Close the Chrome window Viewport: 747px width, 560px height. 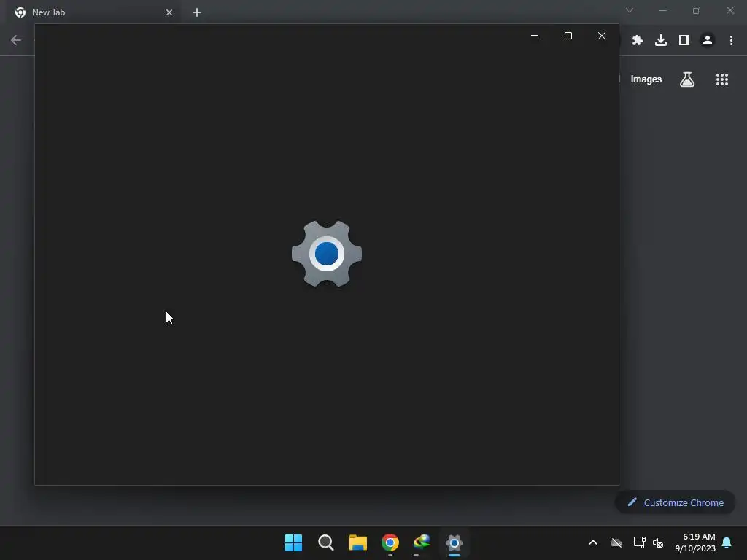point(729,10)
